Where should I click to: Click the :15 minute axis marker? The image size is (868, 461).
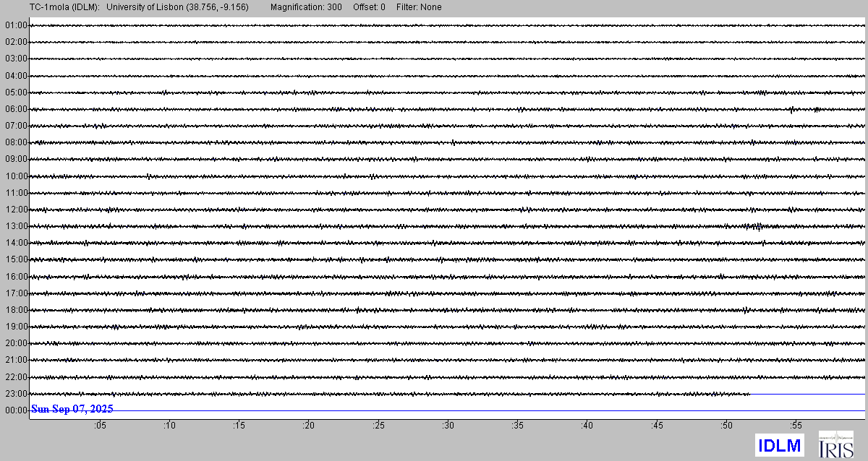tap(239, 426)
